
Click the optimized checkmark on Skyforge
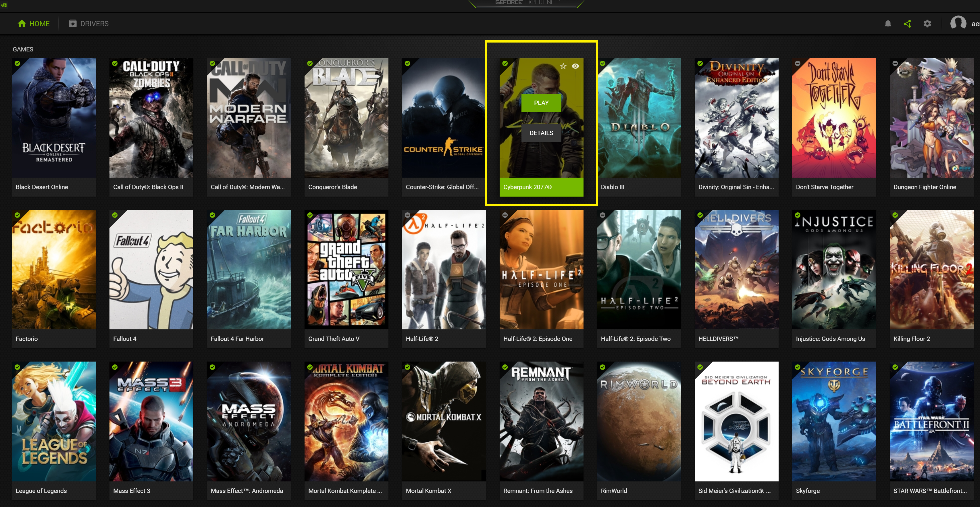[797, 367]
